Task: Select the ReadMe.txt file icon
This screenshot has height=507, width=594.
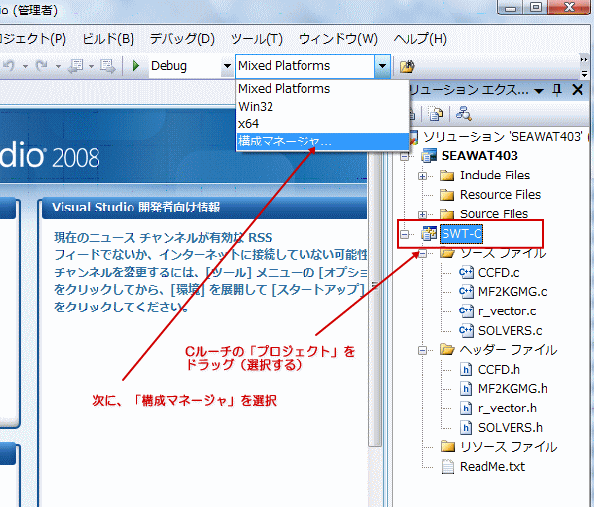Action: click(x=448, y=466)
